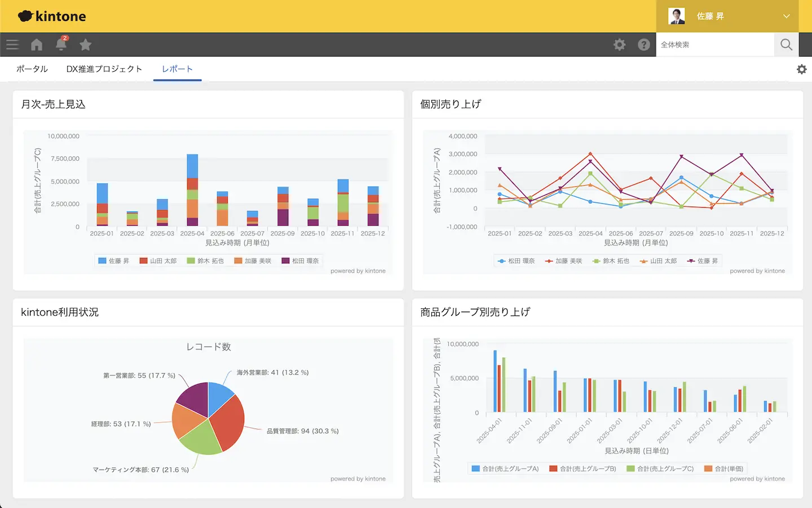The image size is (812, 508).
Task: Switch to the ポータル tab
Action: 32,69
